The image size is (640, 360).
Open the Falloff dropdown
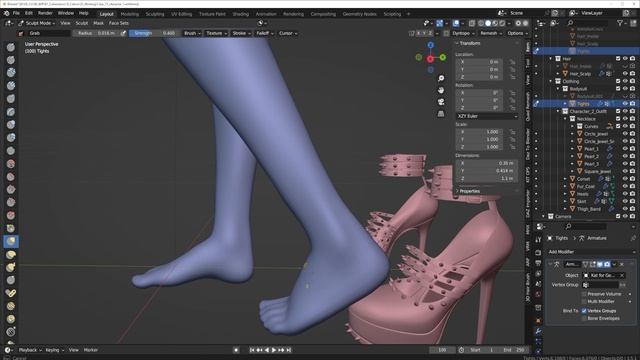click(x=264, y=33)
